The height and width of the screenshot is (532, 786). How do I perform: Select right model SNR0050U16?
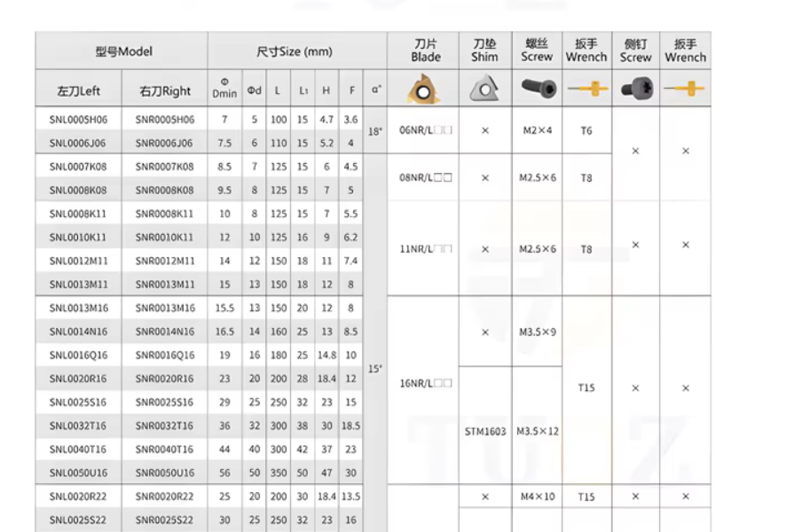tap(165, 473)
